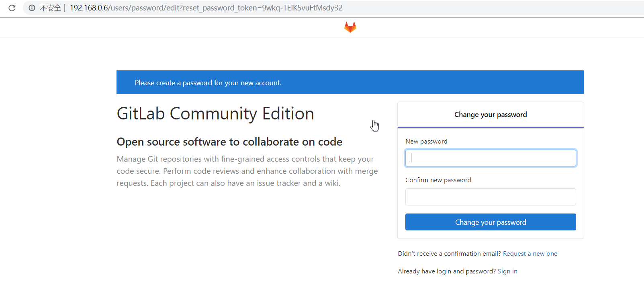The image size is (644, 306).
Task: Focus the Confirm new password field
Action: 491,197
